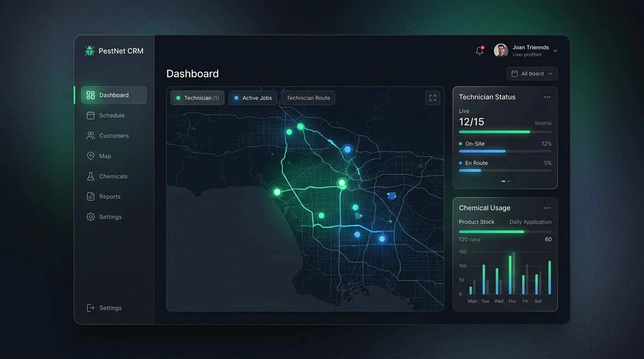Click the second carousel dot in Technician Status
This screenshot has width=644, height=359.
pos(509,181)
